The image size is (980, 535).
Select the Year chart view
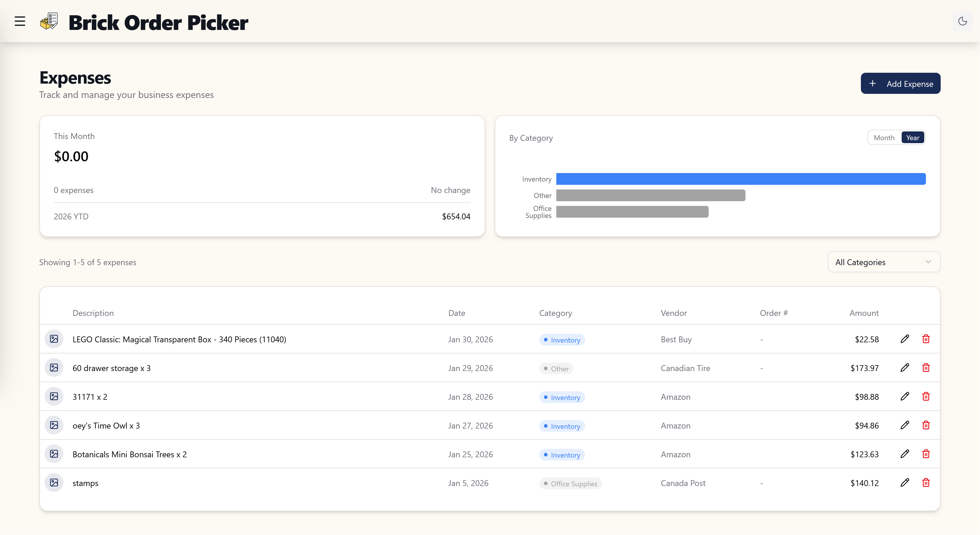click(x=912, y=138)
